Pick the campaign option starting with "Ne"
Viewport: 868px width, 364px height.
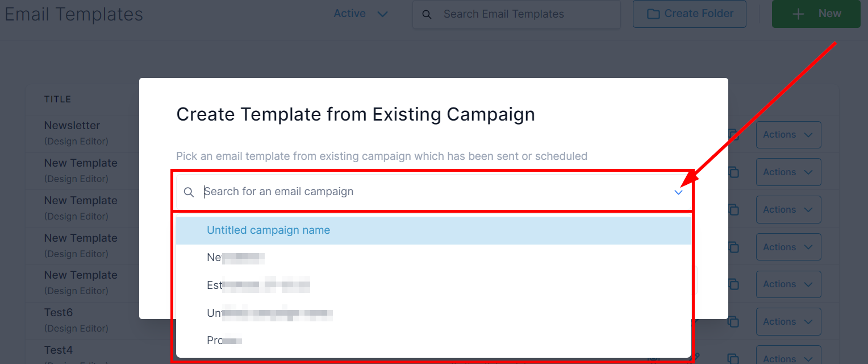(236, 258)
